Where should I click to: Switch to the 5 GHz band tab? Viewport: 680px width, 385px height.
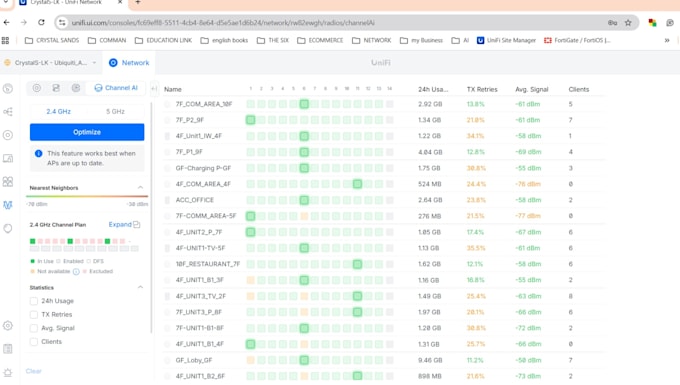click(115, 111)
